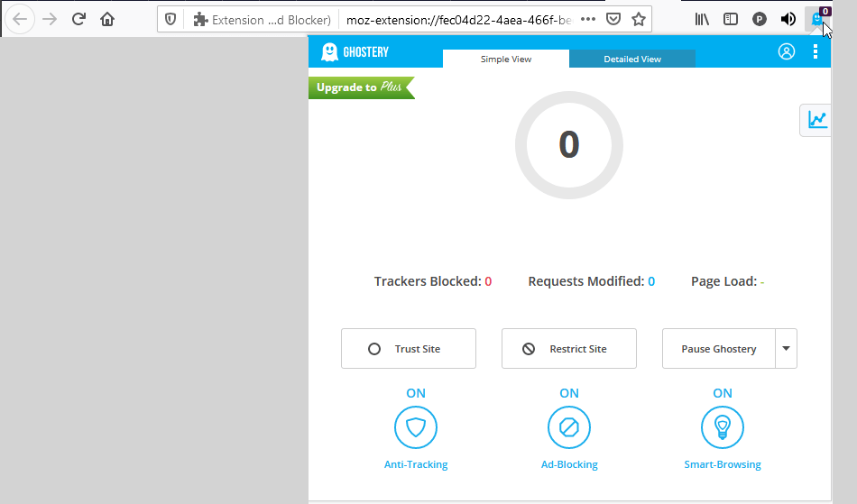Image resolution: width=857 pixels, height=504 pixels.
Task: Click the Trust Site button
Action: (x=409, y=348)
